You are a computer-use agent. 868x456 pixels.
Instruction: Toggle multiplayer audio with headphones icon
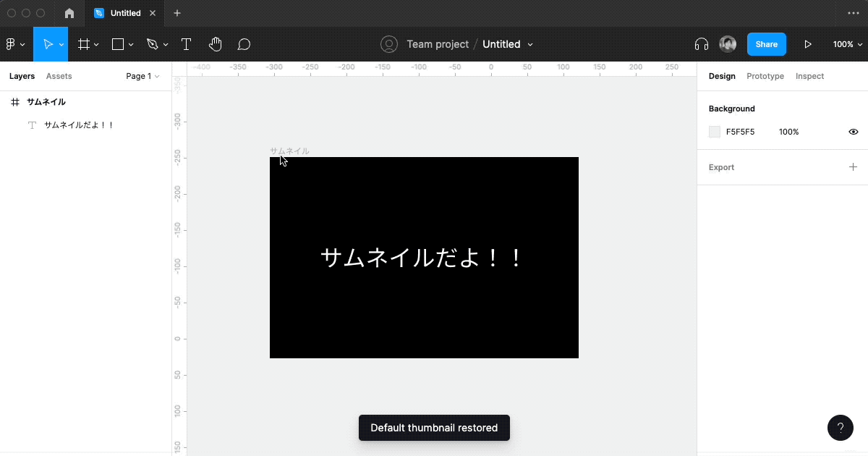click(700, 44)
